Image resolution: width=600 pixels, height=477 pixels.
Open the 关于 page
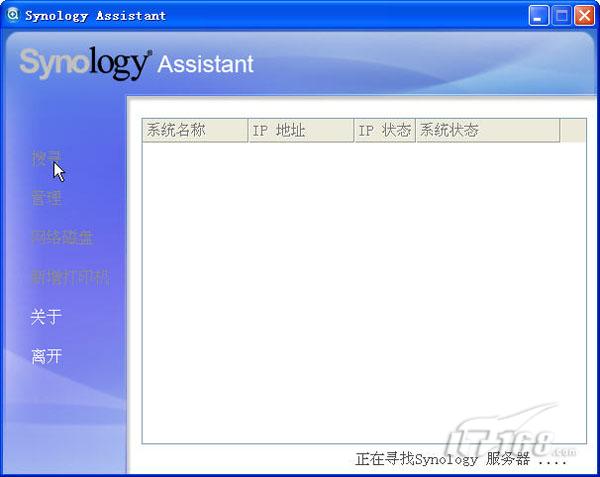46,317
